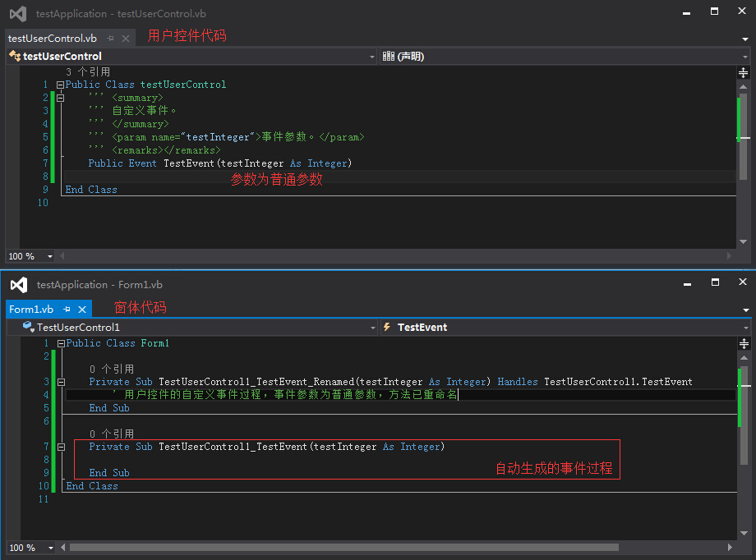This screenshot has height=560, width=756.
Task: Click Visual Studio logo of testUserControl.vb window
Action: (18, 13)
